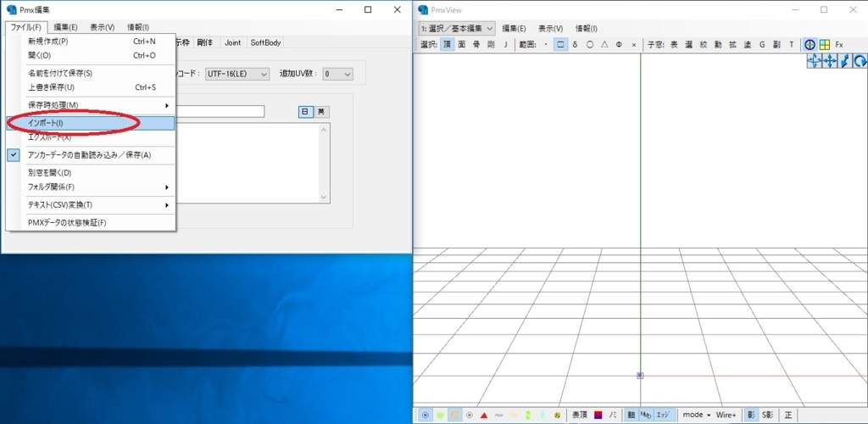The height and width of the screenshot is (424, 868).
Task: Click the four-way move view control icon
Action: pyautogui.click(x=830, y=61)
